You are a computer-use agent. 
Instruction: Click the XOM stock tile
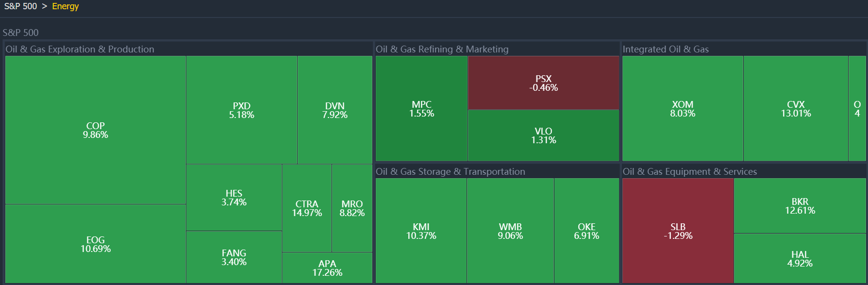point(682,108)
